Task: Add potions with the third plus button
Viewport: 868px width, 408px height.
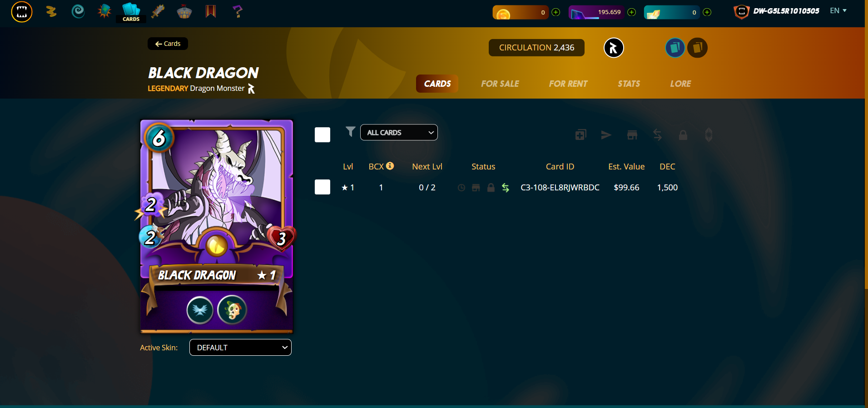Action: [707, 12]
